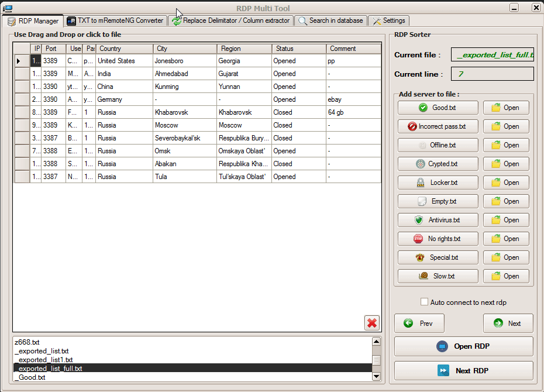Open the Search in database tab

point(331,20)
